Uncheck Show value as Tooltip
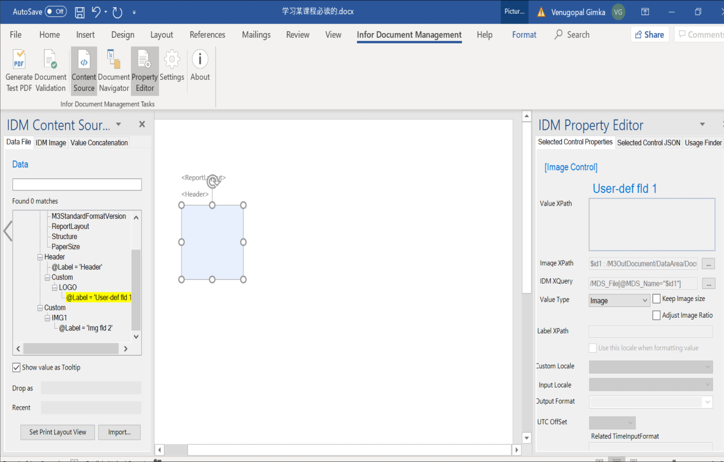This screenshot has height=462, width=724. (17, 368)
